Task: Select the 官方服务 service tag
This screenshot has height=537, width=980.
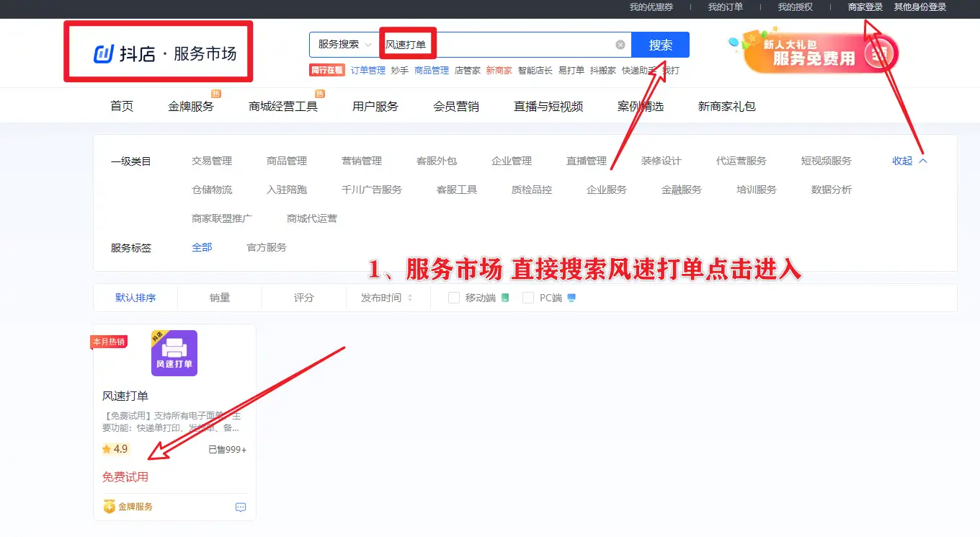Action: pos(267,247)
